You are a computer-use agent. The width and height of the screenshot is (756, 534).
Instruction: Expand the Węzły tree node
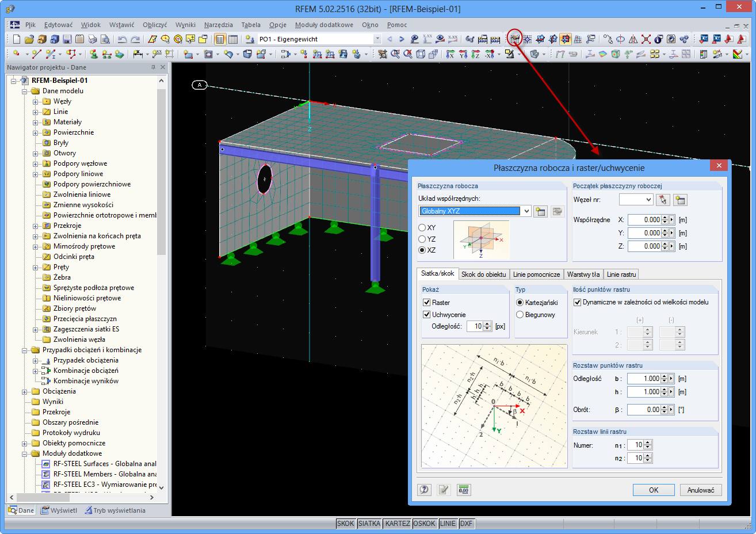coord(36,102)
